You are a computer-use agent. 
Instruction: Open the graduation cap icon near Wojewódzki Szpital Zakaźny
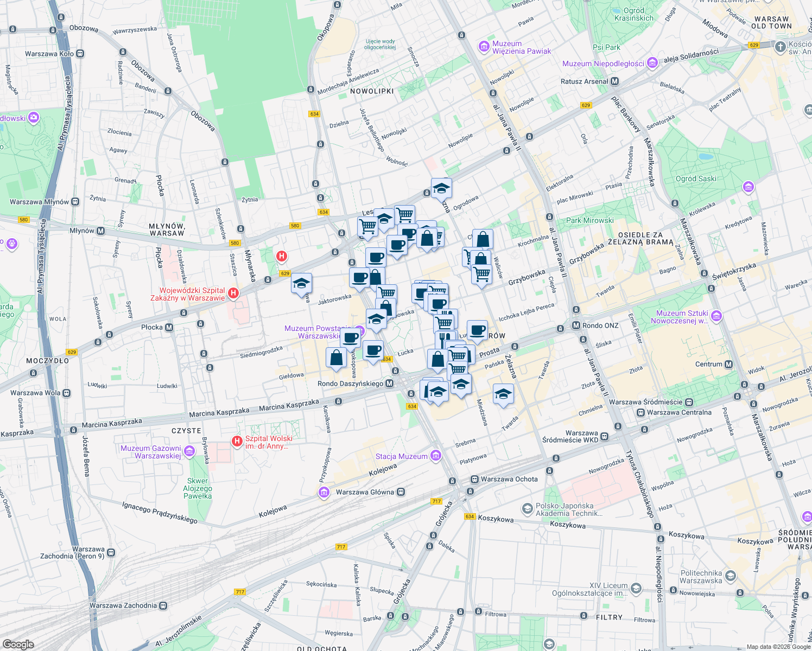click(301, 283)
